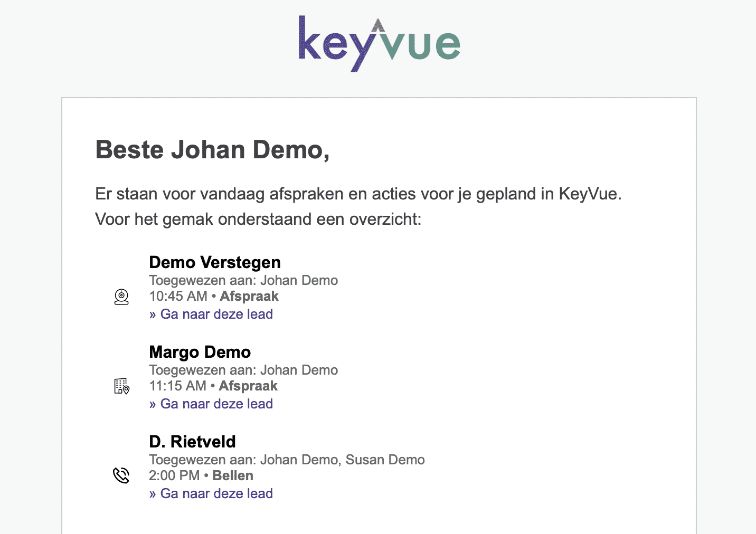Click the KeyVue logo at top
The width and height of the screenshot is (756, 534).
coord(379,44)
